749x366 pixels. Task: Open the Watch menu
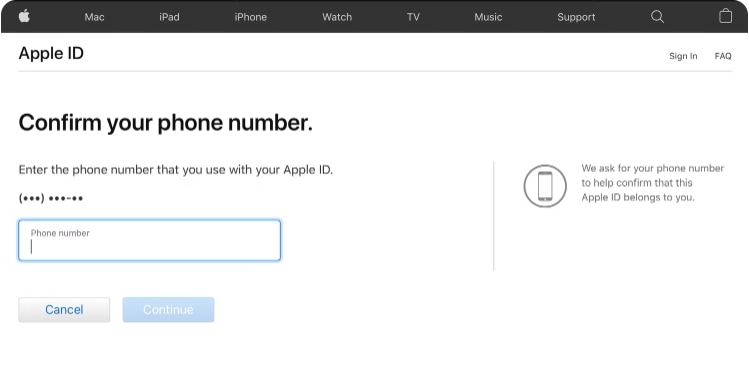coord(337,17)
